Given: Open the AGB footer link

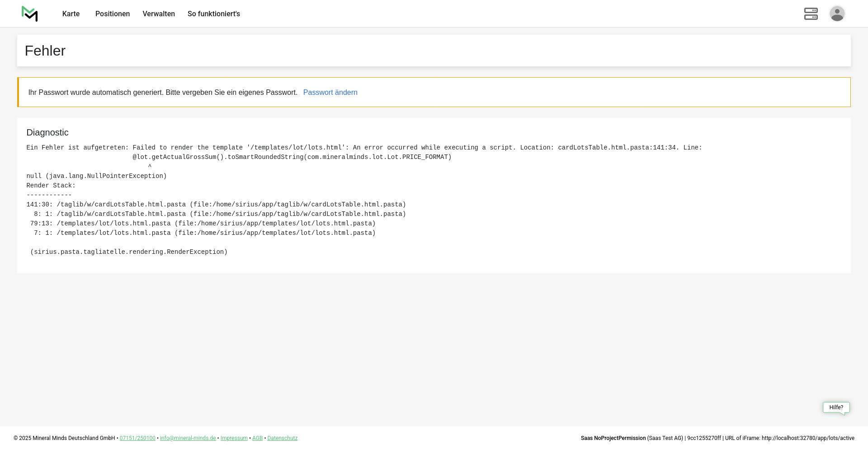Looking at the screenshot, I should point(257,438).
